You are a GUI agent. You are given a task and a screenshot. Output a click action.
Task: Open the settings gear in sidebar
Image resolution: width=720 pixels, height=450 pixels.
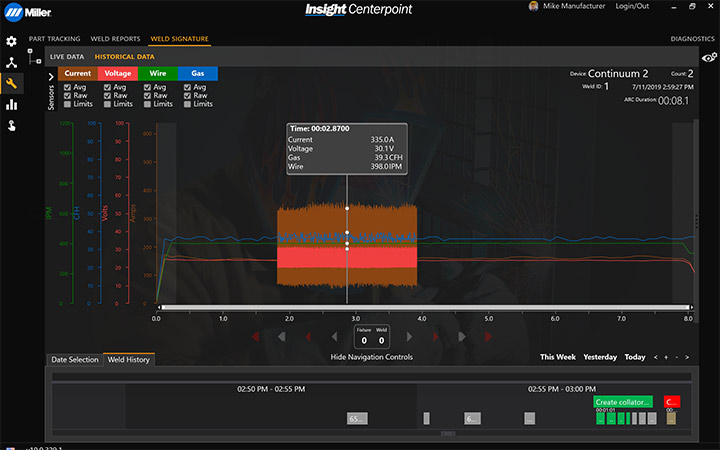click(11, 41)
